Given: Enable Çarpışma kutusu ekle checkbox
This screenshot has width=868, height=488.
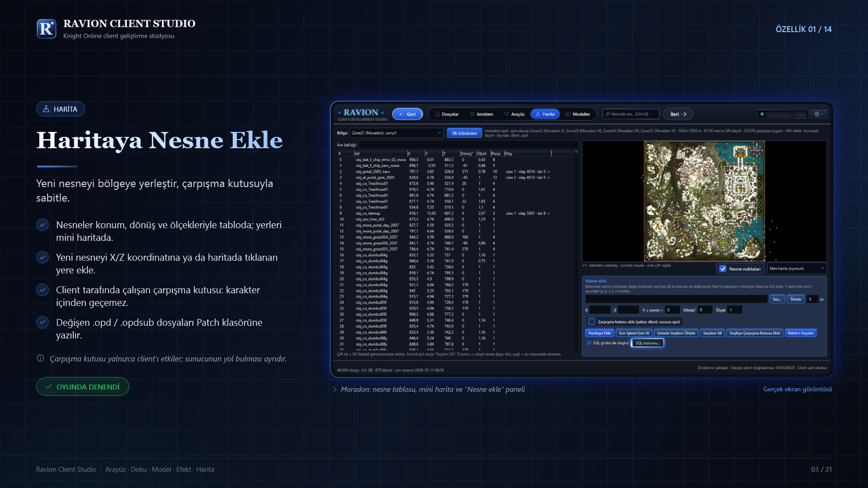Looking at the screenshot, I should click(x=591, y=322).
